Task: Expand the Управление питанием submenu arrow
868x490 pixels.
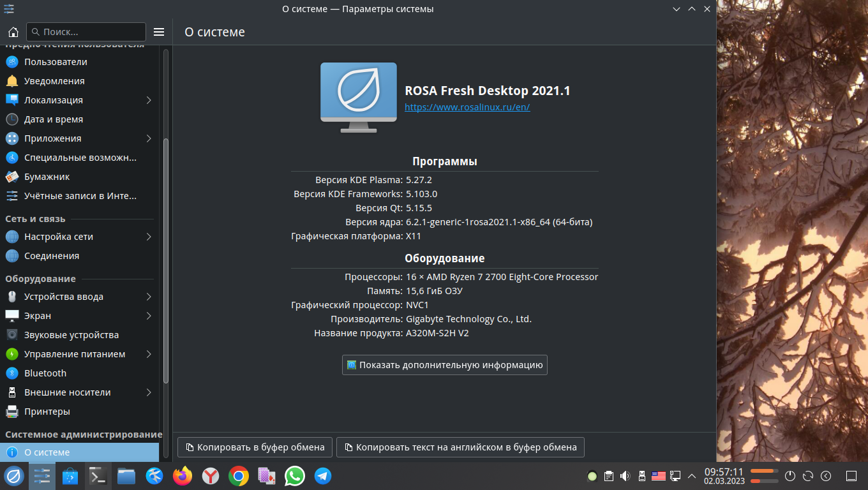Action: coord(149,354)
